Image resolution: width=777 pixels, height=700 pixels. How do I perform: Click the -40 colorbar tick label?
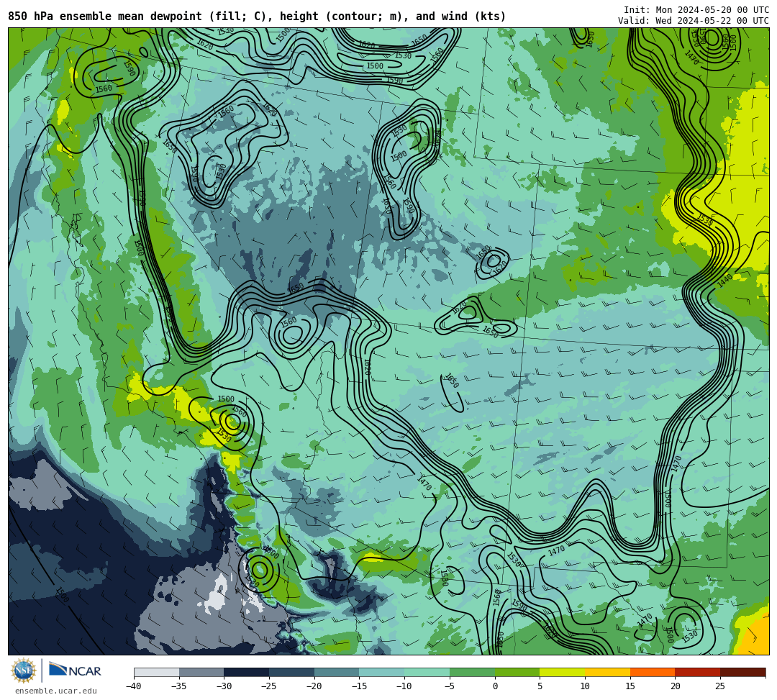(x=134, y=686)
